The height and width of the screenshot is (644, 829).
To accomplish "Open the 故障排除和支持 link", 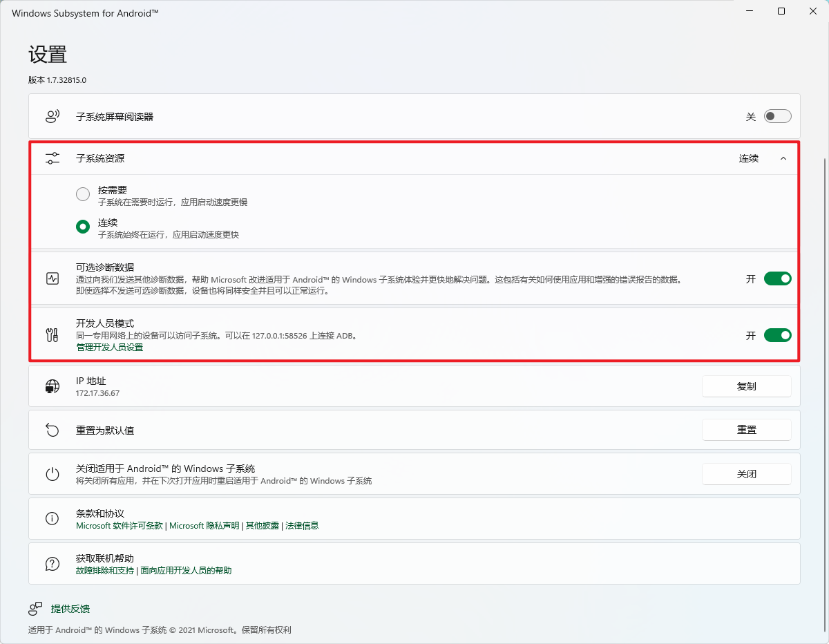I will 105,571.
